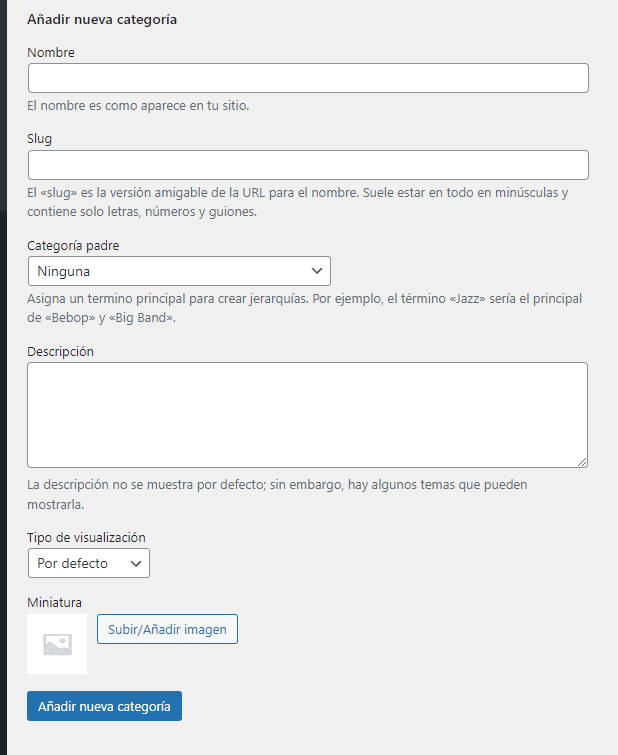Grab the Descripción textarea resize handle

(x=582, y=461)
